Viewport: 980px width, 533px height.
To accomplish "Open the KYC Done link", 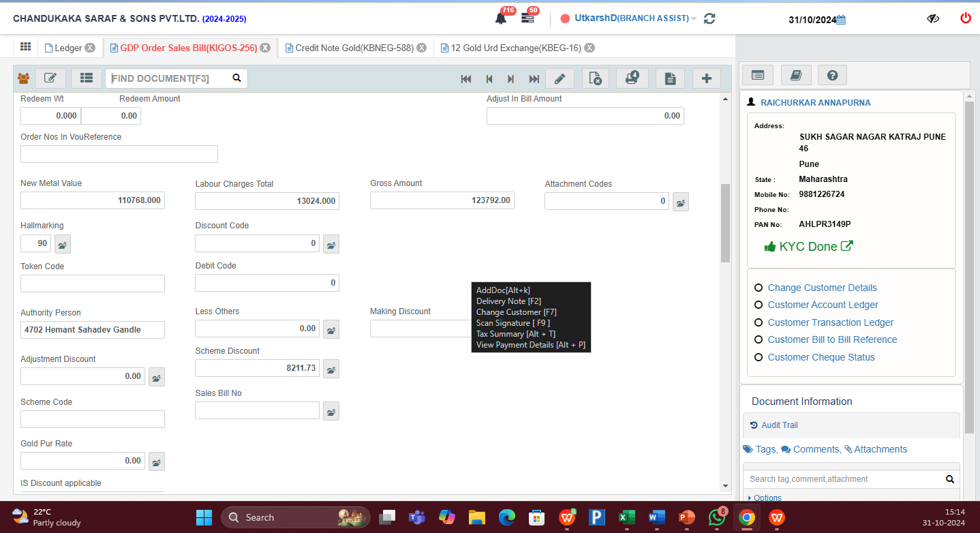I will (x=808, y=247).
